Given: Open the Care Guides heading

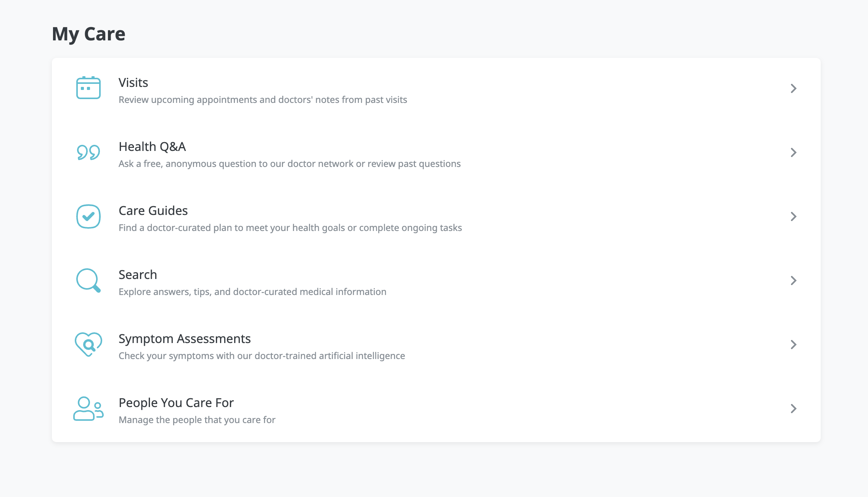Looking at the screenshot, I should (153, 211).
